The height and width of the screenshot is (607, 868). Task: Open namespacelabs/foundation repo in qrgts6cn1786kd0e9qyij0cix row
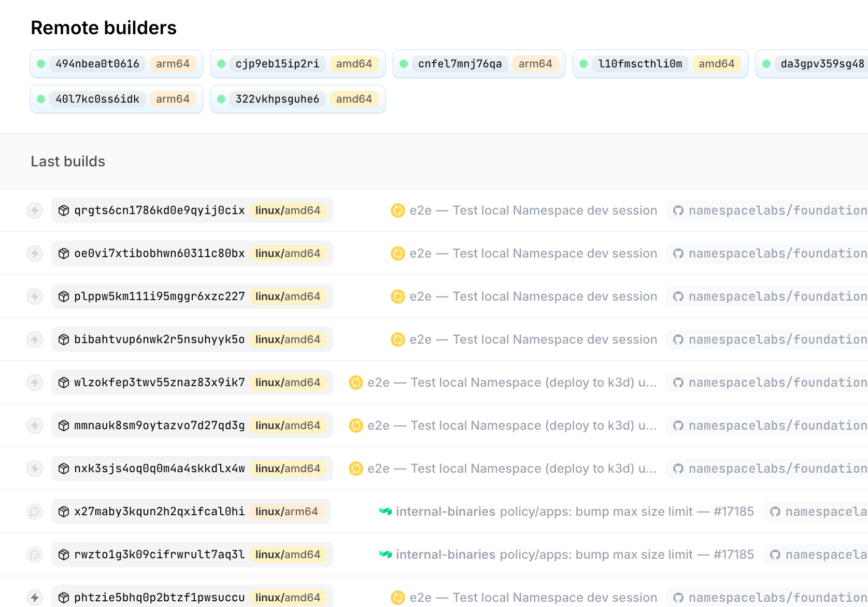(767, 210)
